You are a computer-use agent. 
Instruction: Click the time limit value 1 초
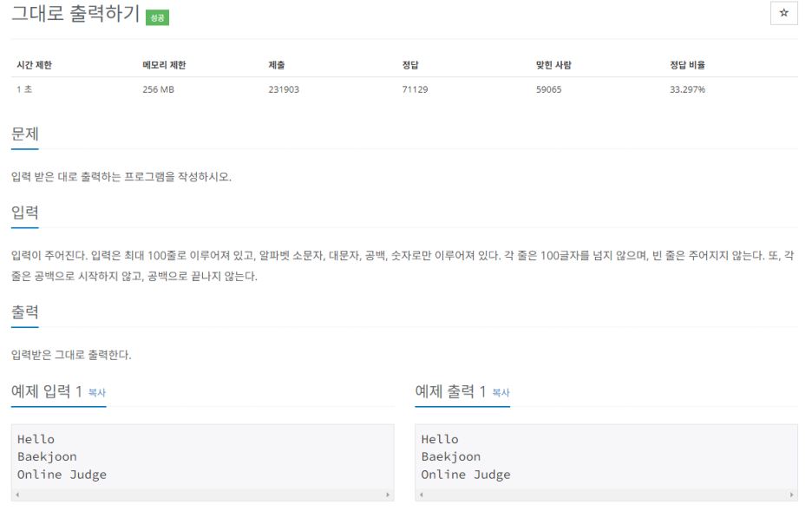click(x=24, y=89)
